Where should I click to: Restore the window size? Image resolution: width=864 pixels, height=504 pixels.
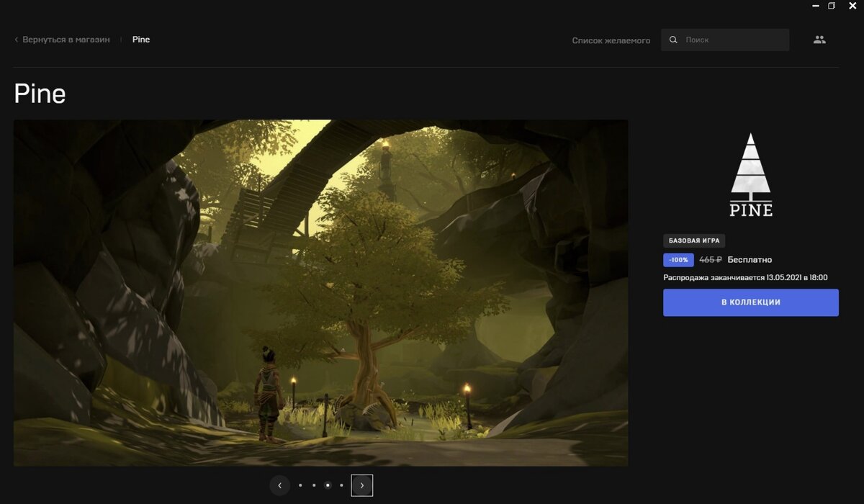(832, 6)
